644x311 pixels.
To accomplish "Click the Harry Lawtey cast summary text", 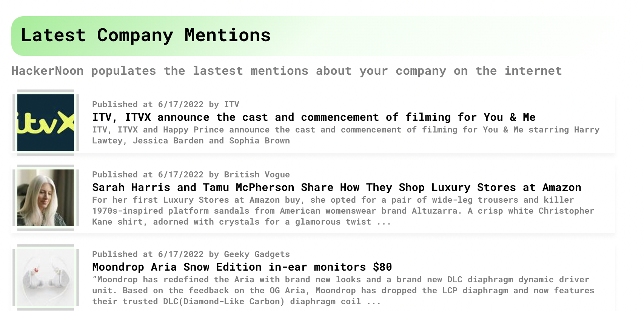I will coord(346,135).
